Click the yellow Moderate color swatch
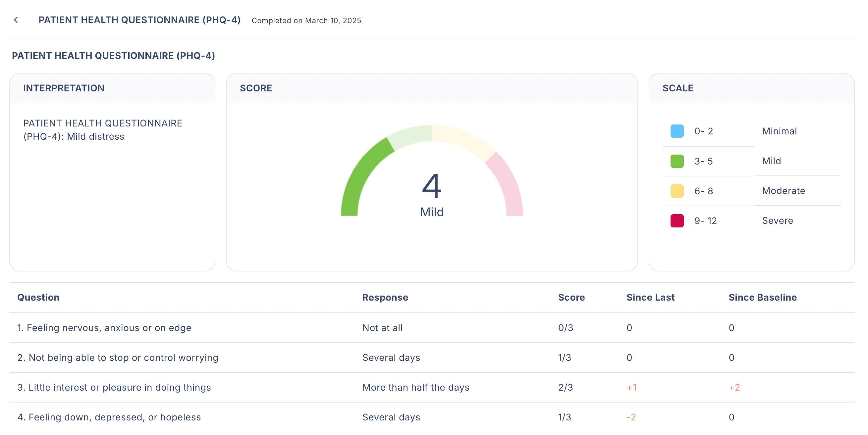 [677, 191]
